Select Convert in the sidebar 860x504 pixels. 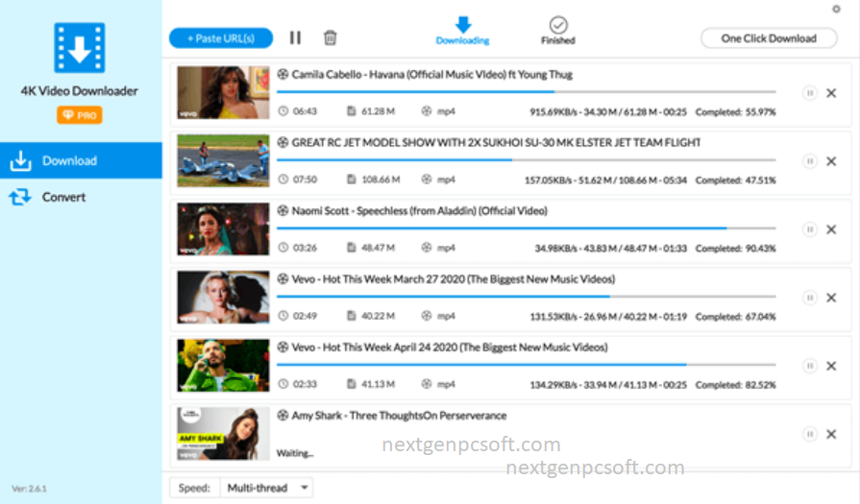[81, 197]
